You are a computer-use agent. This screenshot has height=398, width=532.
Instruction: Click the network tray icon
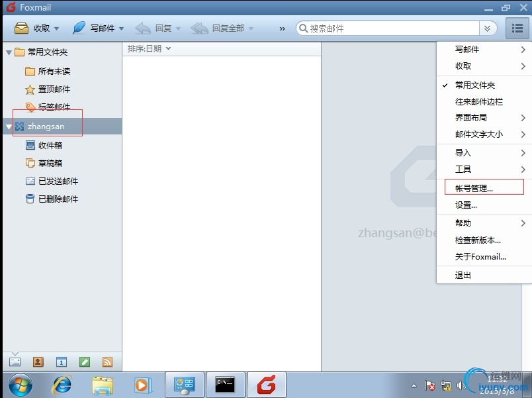(446, 385)
